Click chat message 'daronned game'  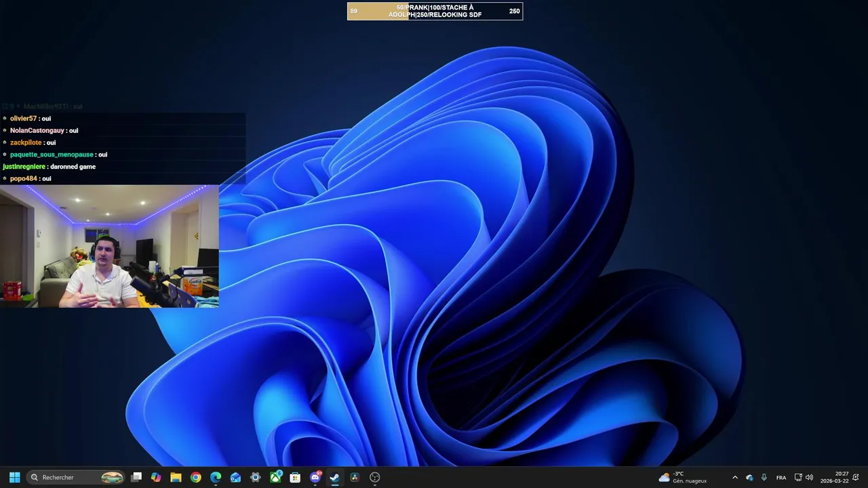(x=73, y=167)
